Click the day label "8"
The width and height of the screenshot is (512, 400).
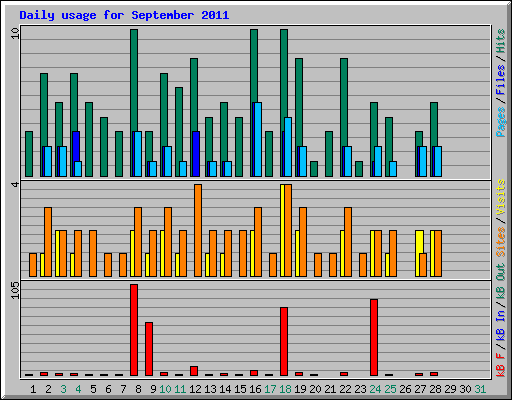[x=138, y=389]
